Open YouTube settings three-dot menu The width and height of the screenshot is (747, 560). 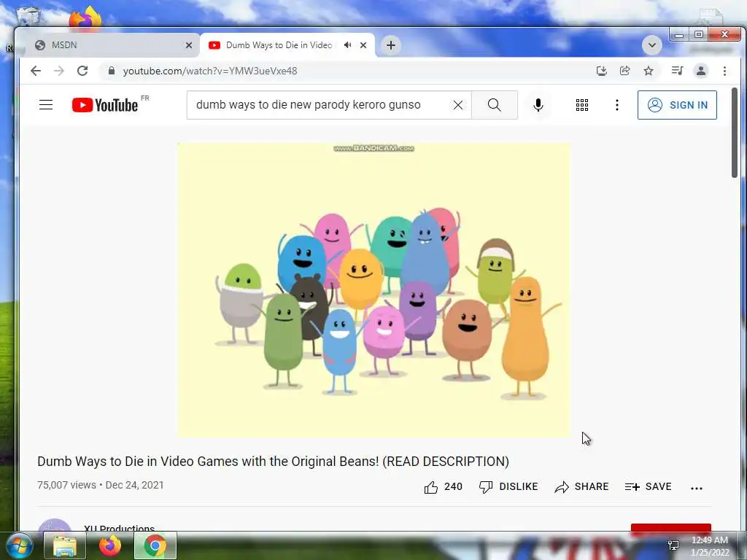pos(617,105)
